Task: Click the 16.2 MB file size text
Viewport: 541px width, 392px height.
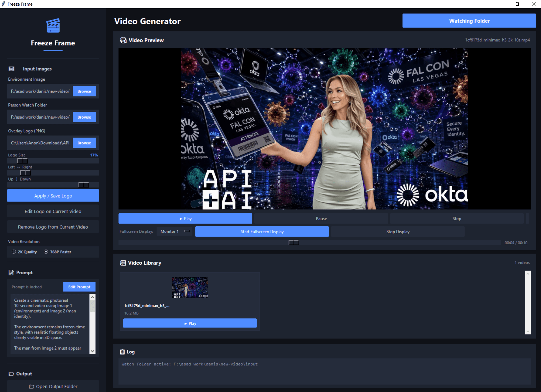Action: (131, 313)
